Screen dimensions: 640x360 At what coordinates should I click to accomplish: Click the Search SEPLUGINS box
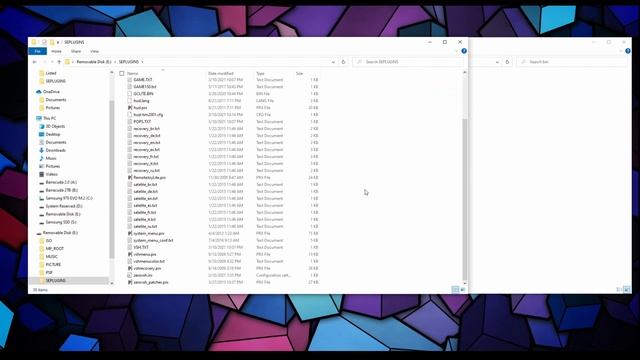[x=408, y=62]
